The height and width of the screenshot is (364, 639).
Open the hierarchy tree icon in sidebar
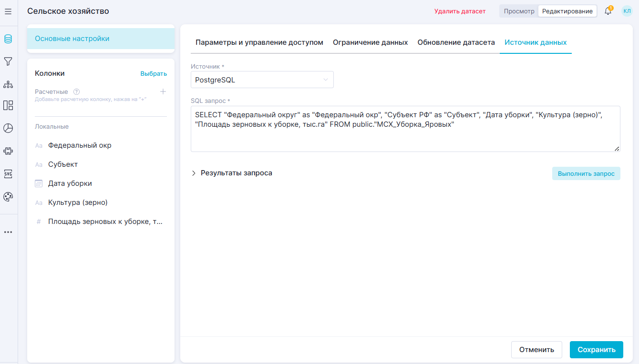pos(8,84)
